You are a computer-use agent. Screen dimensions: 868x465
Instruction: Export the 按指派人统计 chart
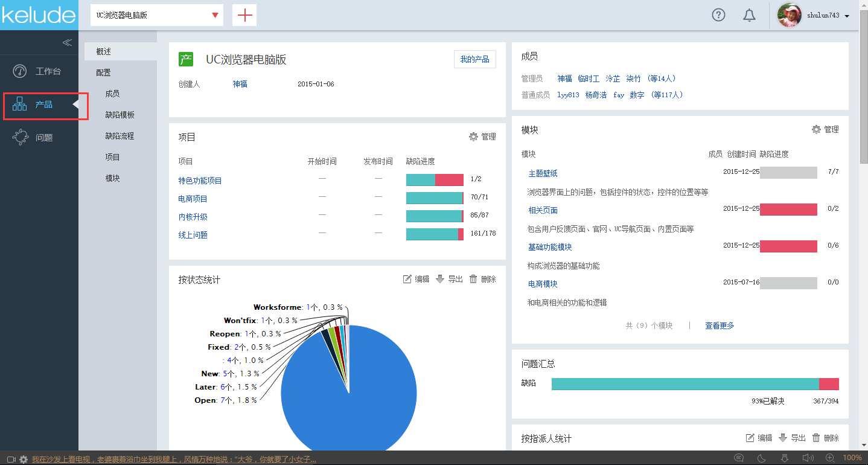(792, 438)
